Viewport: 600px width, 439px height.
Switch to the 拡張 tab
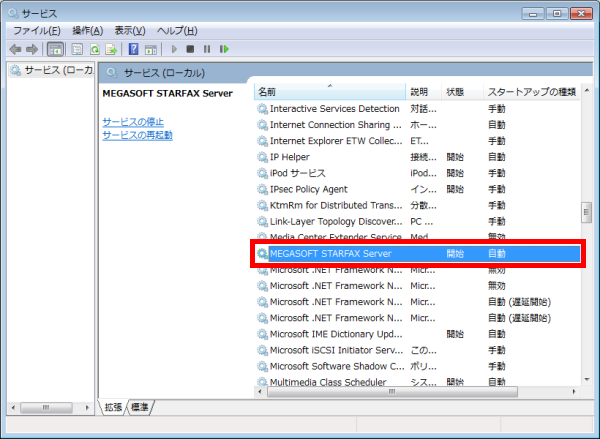pos(113,408)
